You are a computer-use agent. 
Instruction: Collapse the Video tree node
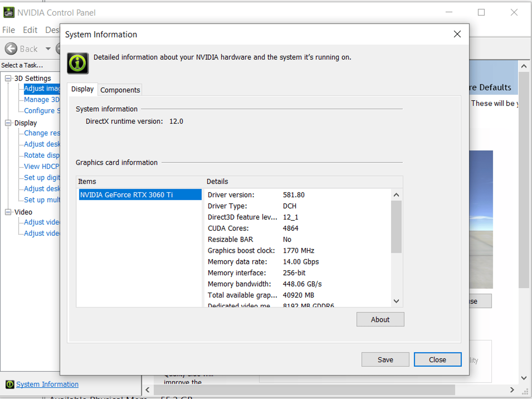pyautogui.click(x=8, y=212)
